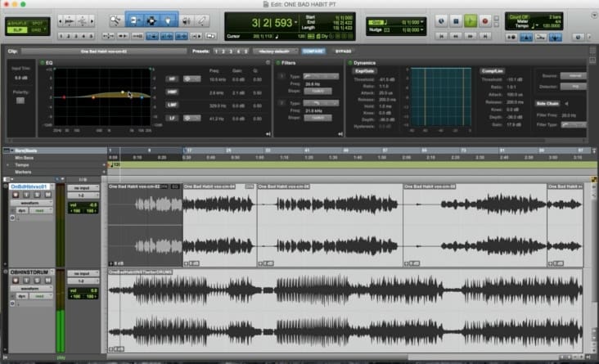Click the audio zoom waveform button

69,21
